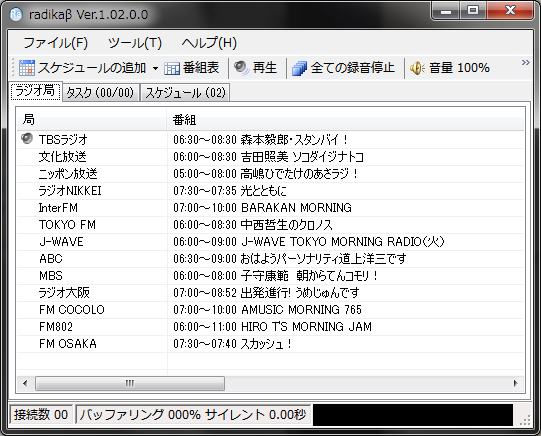Switch to the スケジュール (02) tab

pyautogui.click(x=185, y=92)
